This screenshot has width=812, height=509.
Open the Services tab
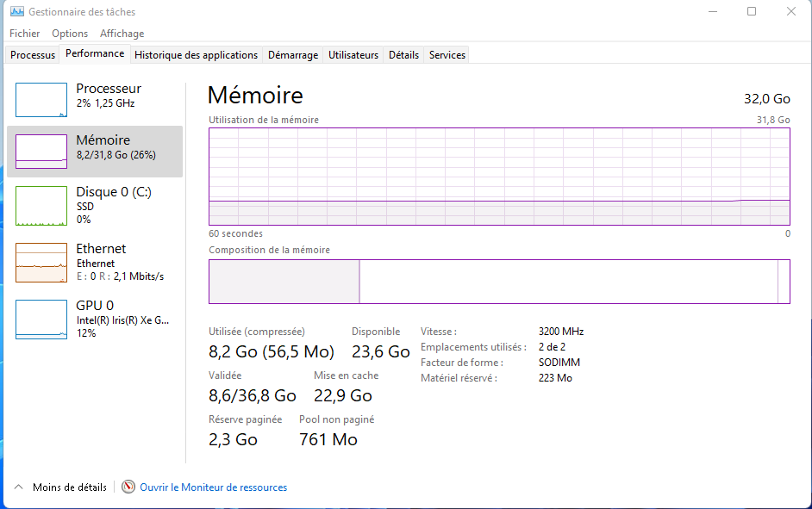point(447,55)
